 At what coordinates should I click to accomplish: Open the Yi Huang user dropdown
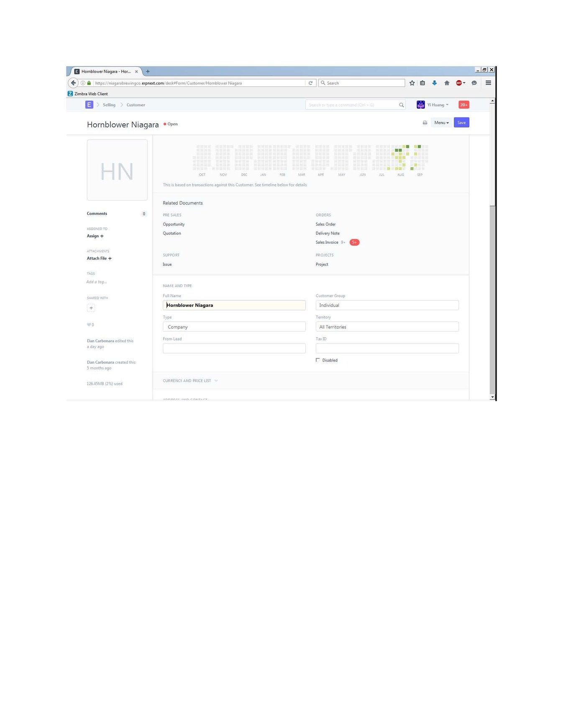point(438,105)
